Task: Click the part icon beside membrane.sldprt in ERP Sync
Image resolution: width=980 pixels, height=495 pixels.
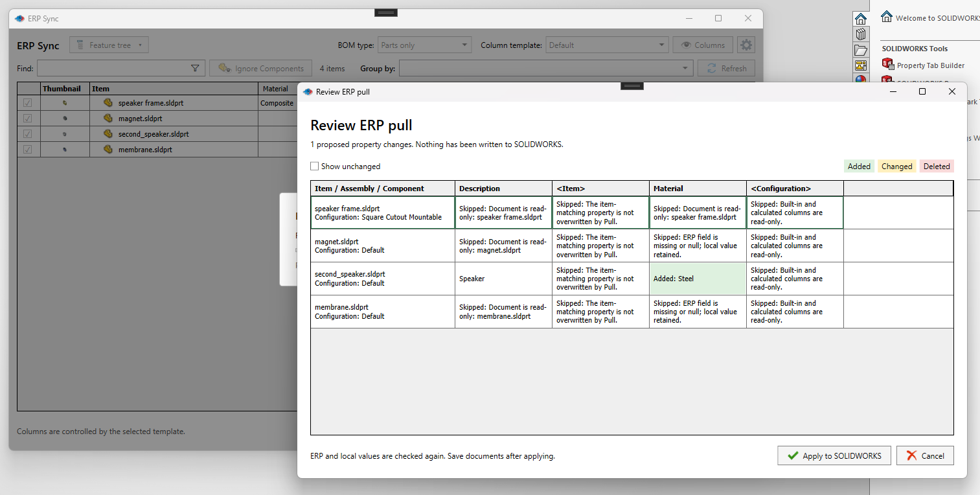Action: tap(108, 150)
